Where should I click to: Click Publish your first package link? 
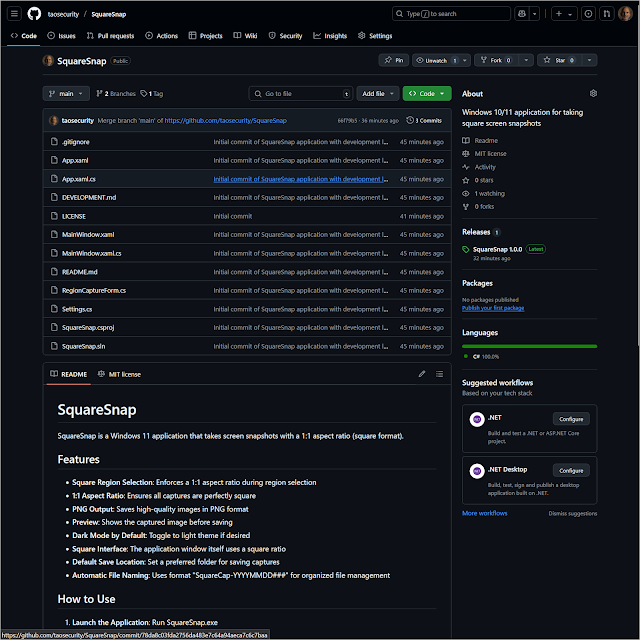tap(493, 308)
